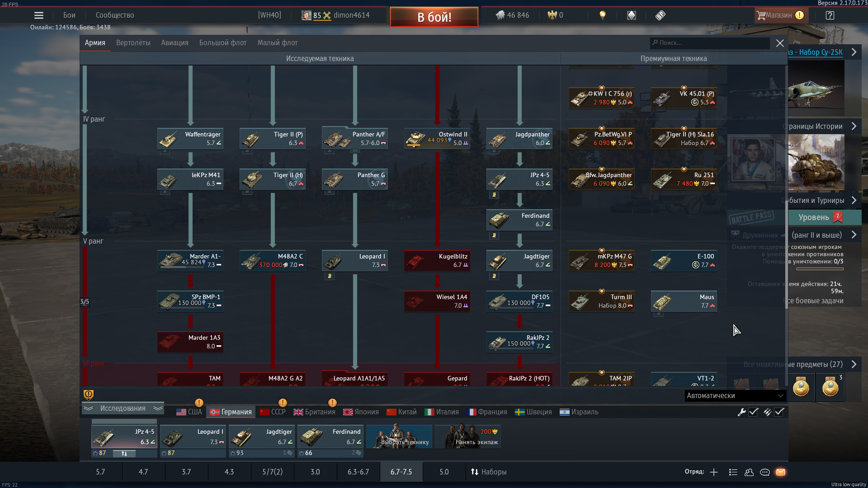Open the help question mark icon
The height and width of the screenshot is (488, 868).
tap(830, 15)
